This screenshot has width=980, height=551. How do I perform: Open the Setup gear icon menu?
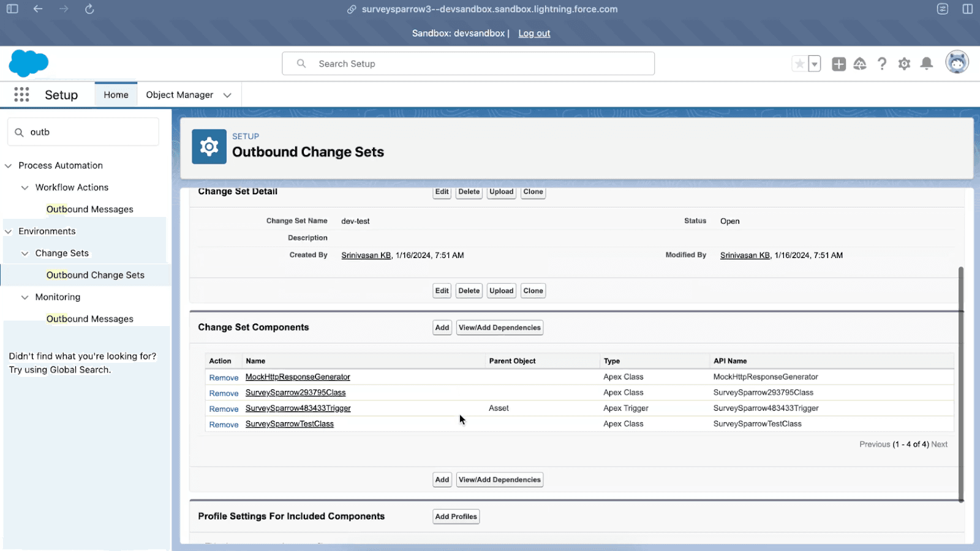click(904, 64)
